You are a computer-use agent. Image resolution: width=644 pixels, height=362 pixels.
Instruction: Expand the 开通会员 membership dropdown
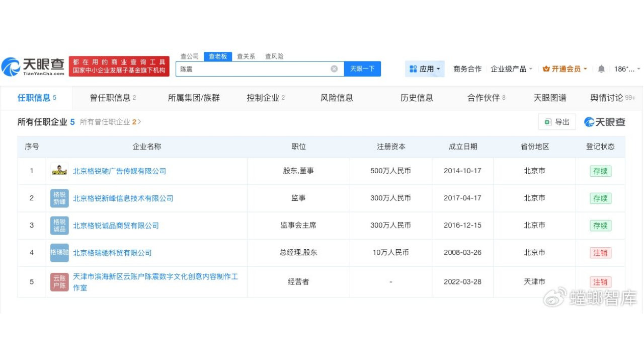(x=565, y=69)
